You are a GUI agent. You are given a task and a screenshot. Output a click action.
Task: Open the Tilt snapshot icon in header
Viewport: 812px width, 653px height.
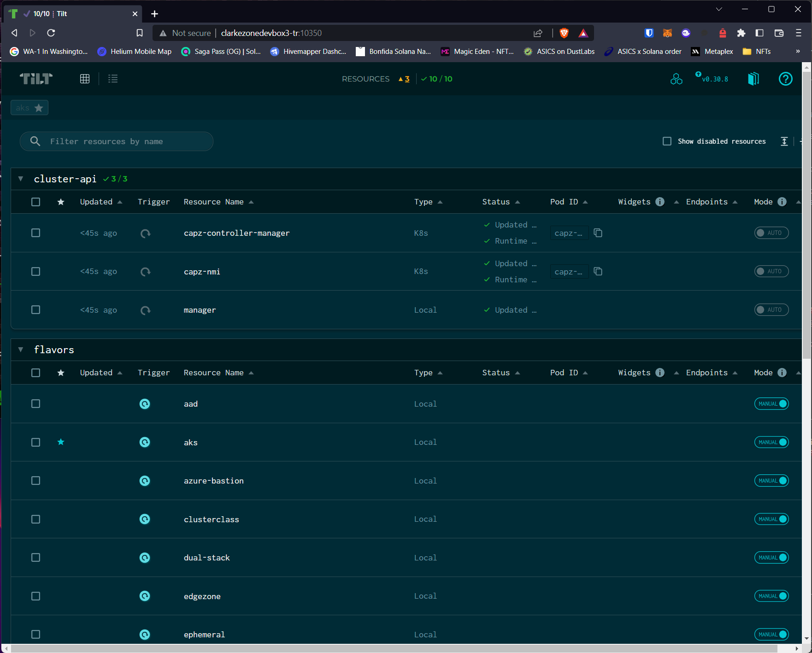753,79
